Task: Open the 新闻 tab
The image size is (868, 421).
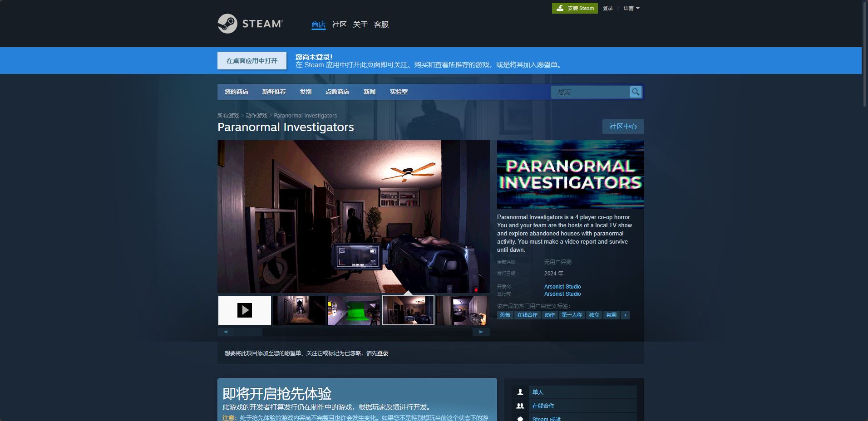Action: pos(370,92)
